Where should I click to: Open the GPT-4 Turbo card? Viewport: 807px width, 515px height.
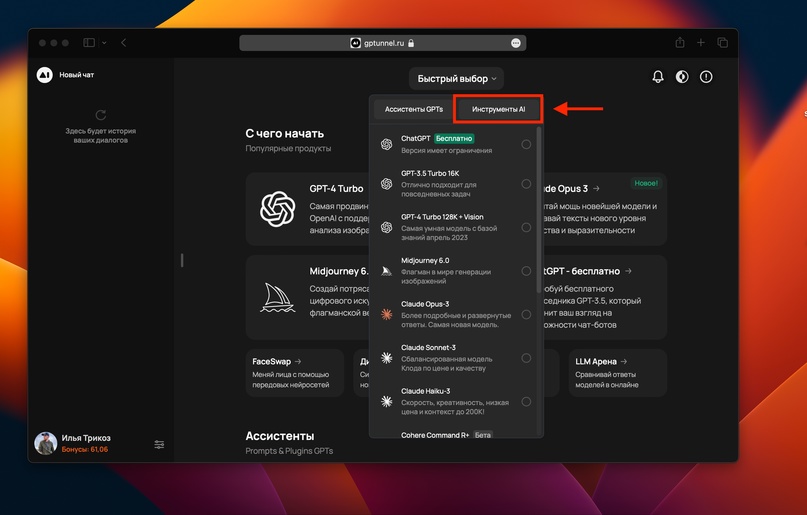pos(307,209)
